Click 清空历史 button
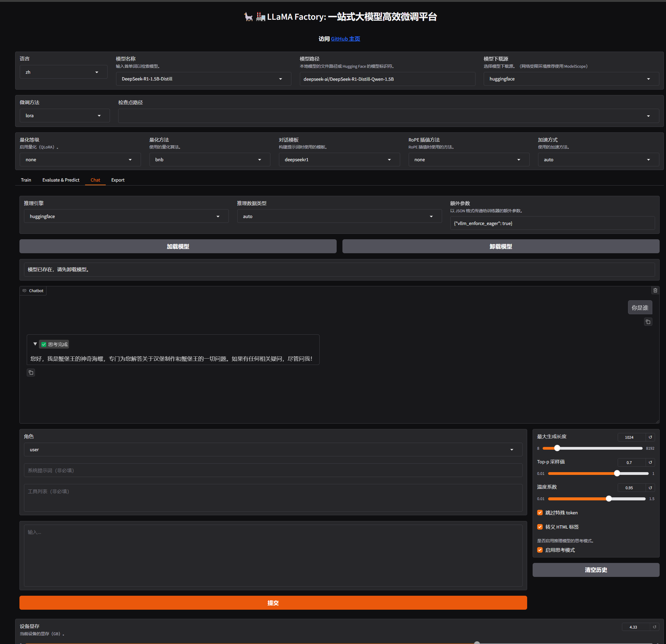Screen dimensions: 666x644 (x=596, y=570)
